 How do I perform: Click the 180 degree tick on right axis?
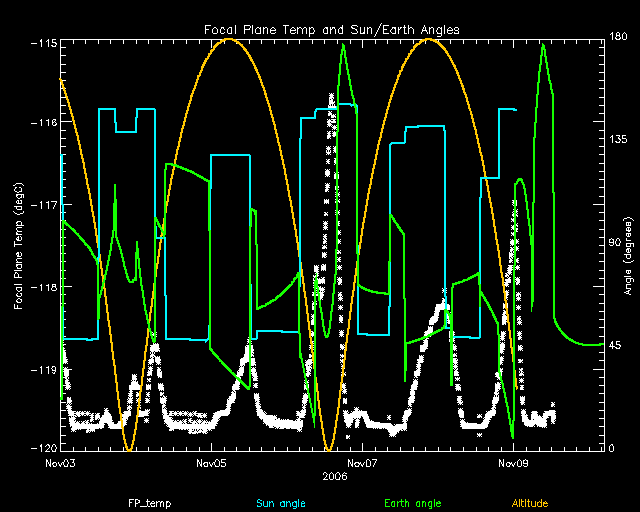point(616,38)
